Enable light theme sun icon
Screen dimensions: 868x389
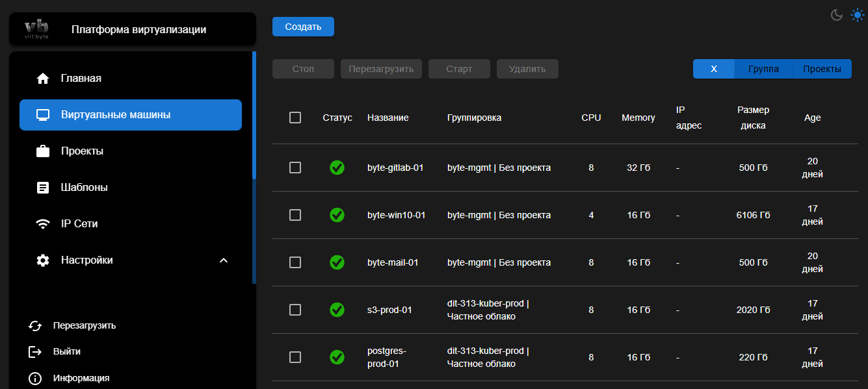click(858, 15)
